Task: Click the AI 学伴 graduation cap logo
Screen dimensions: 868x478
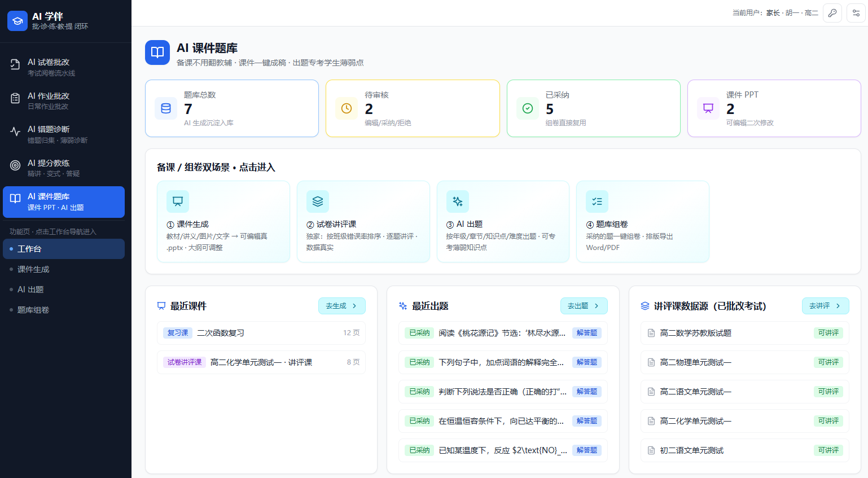Action: click(17, 21)
